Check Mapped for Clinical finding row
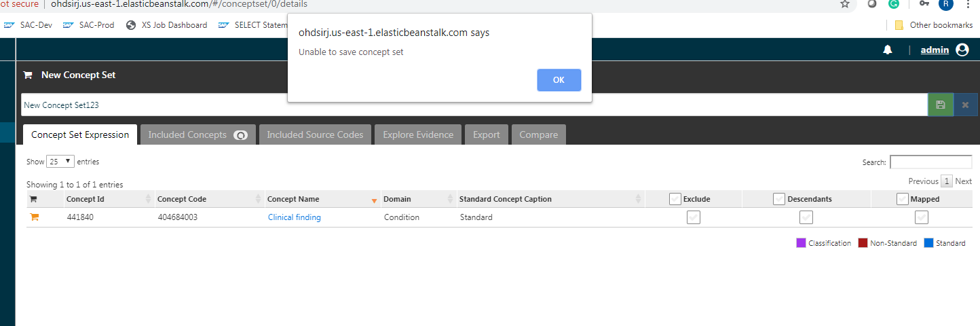Viewport: 980px width, 326px height. (922, 217)
